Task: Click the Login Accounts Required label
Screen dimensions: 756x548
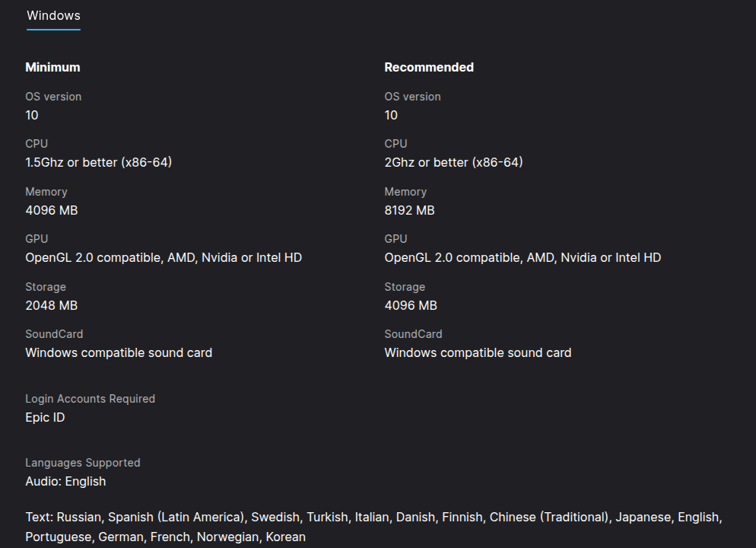Action: tap(90, 399)
